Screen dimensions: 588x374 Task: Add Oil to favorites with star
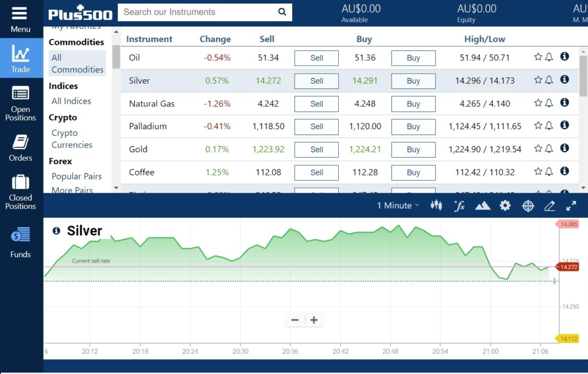(538, 57)
